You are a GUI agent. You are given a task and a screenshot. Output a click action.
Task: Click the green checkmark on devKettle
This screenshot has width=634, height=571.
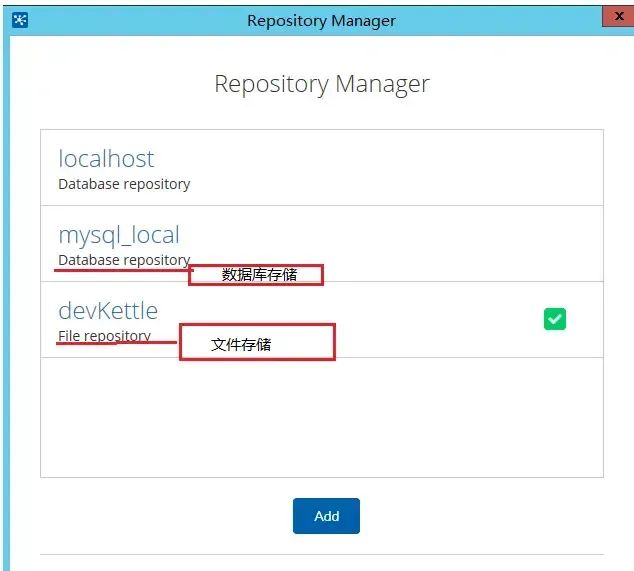555,319
